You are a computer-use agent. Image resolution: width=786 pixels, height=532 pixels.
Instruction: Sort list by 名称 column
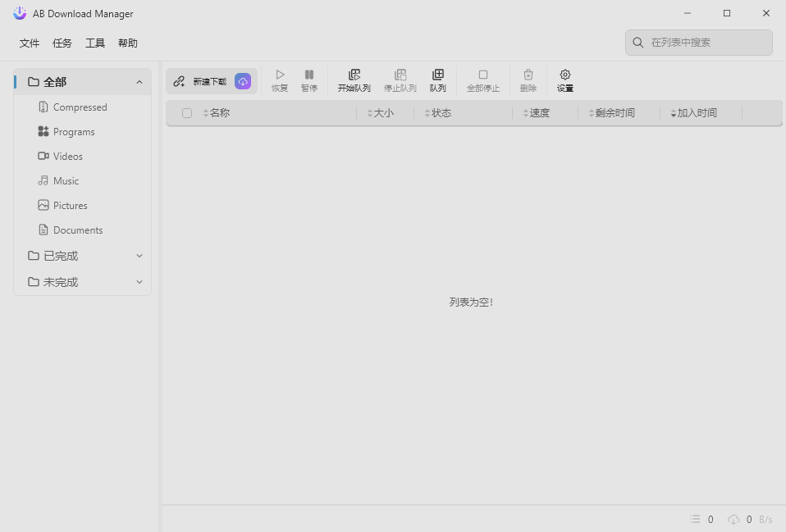pos(217,113)
